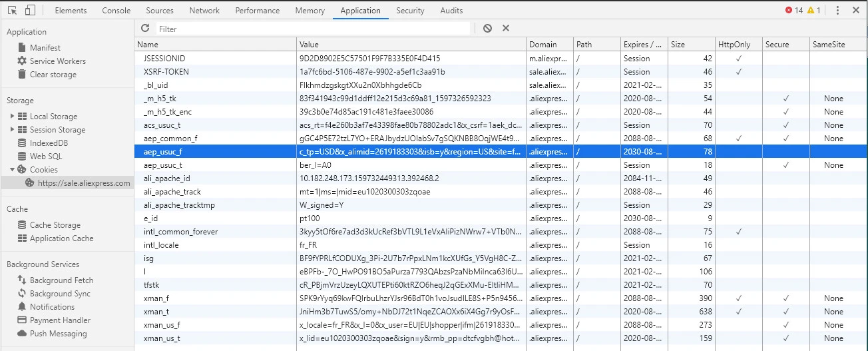Sort cookies by the SameSite column header
The width and height of the screenshot is (868, 351).
pos(839,45)
